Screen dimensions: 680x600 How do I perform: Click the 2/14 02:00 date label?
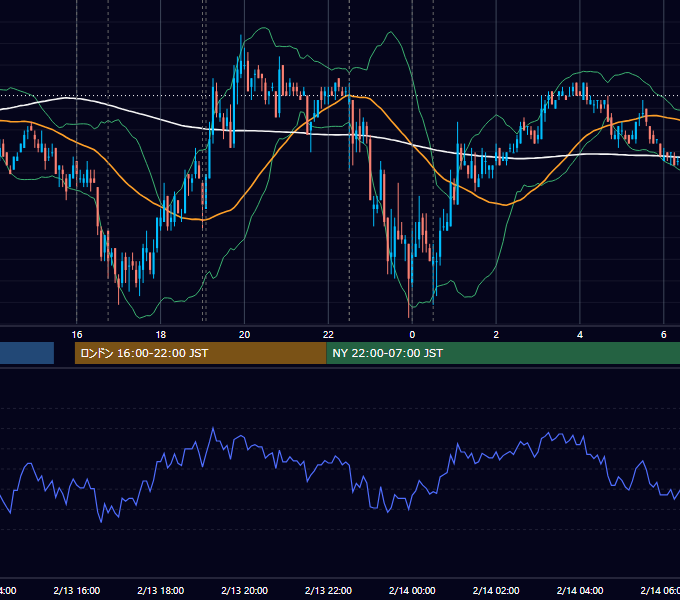point(496,590)
